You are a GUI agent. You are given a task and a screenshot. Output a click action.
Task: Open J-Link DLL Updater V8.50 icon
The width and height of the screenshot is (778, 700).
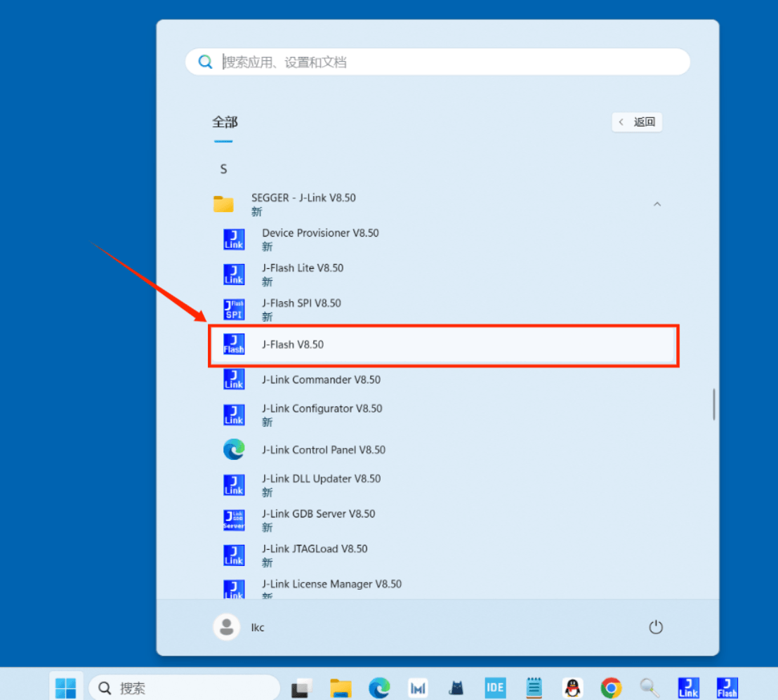(x=234, y=484)
